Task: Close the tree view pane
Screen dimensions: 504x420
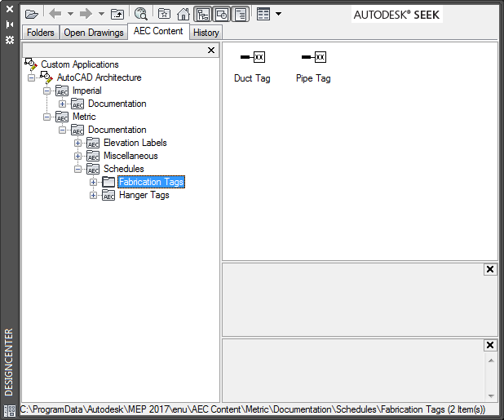Action: pyautogui.click(x=211, y=50)
